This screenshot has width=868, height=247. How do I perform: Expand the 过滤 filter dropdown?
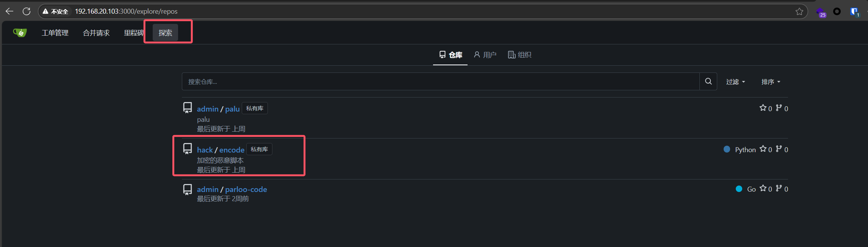[x=735, y=82]
